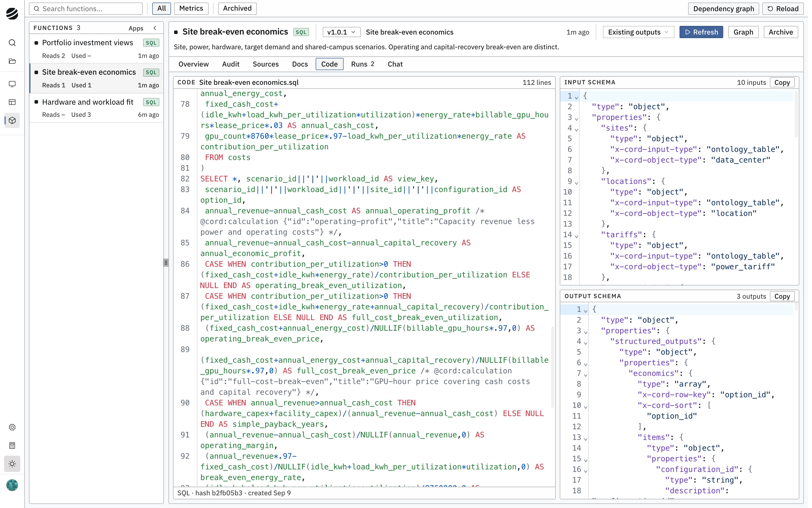Click the panel resize handle grip
Screen dimensions: 812x508
tap(166, 262)
